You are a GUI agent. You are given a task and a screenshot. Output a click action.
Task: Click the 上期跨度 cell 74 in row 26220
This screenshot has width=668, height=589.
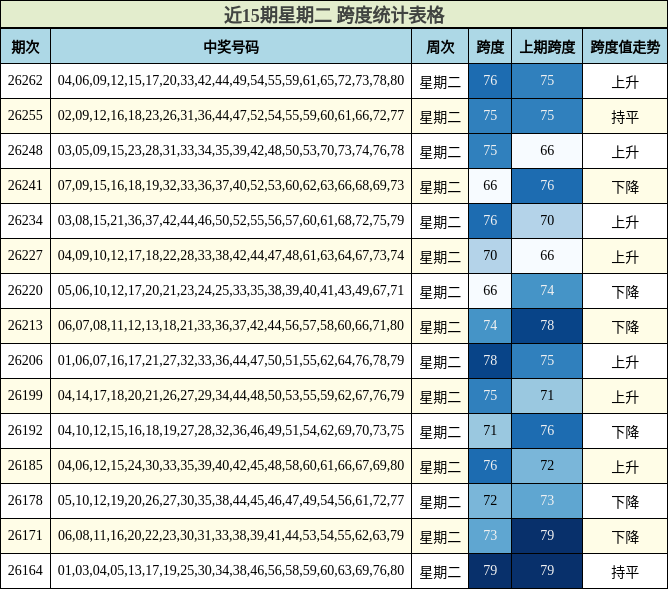point(547,291)
